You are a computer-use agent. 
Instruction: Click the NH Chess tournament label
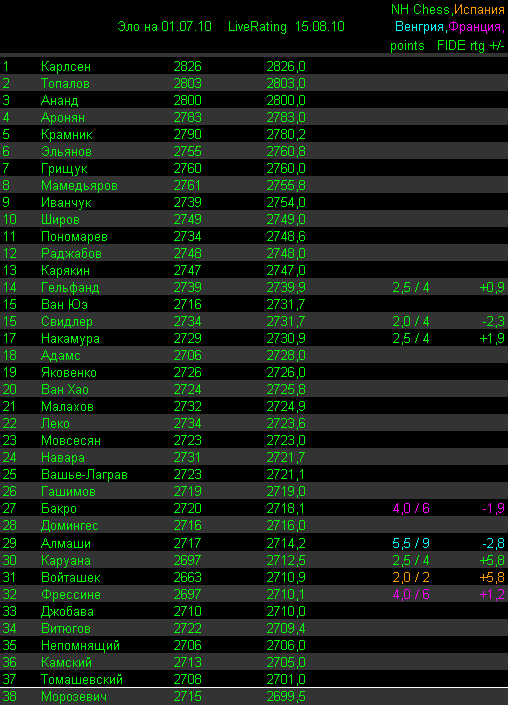(420, 9)
